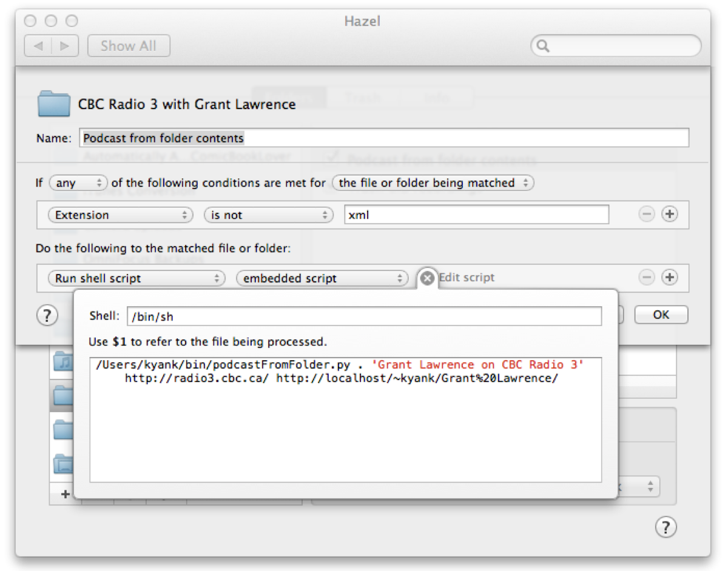Click the window close button

[31, 21]
